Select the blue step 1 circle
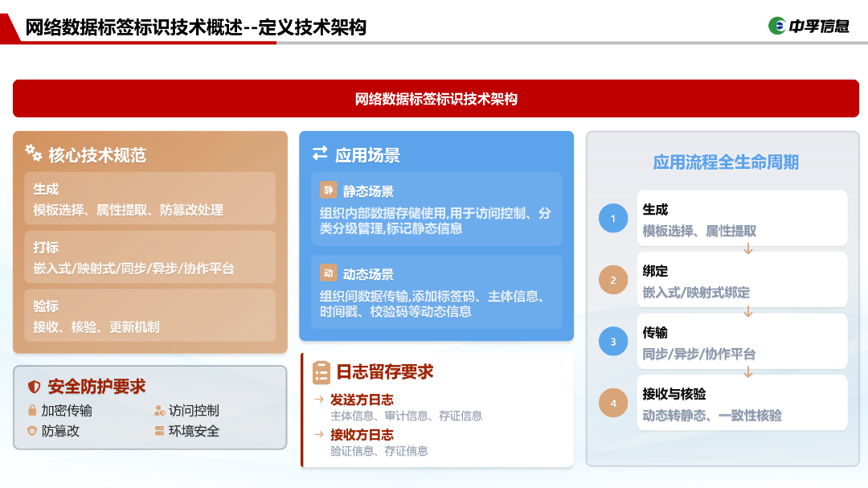The image size is (868, 488). (613, 219)
